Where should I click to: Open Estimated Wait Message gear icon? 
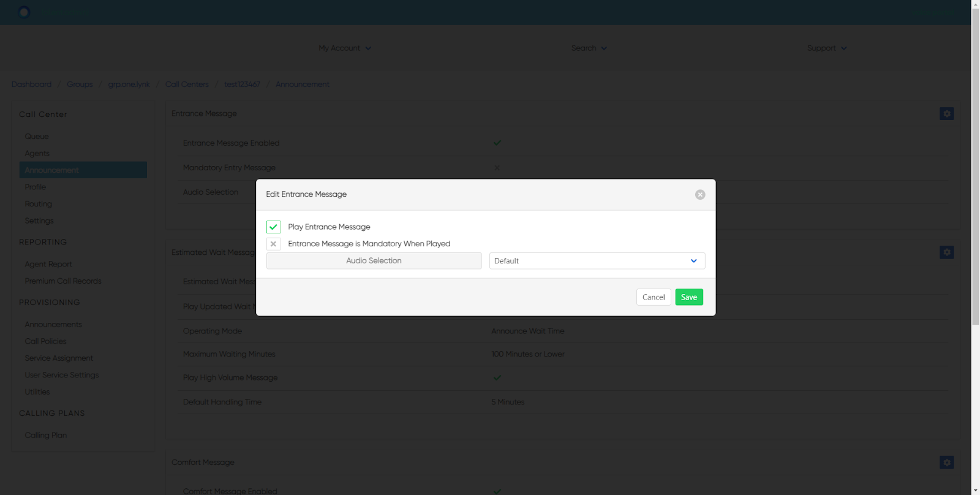click(946, 252)
